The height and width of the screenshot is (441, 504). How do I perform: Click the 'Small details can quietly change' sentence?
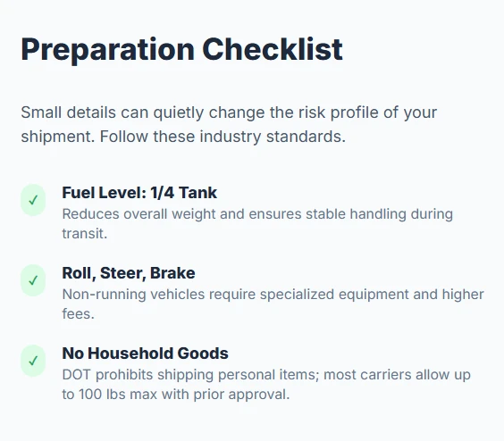[229, 112]
